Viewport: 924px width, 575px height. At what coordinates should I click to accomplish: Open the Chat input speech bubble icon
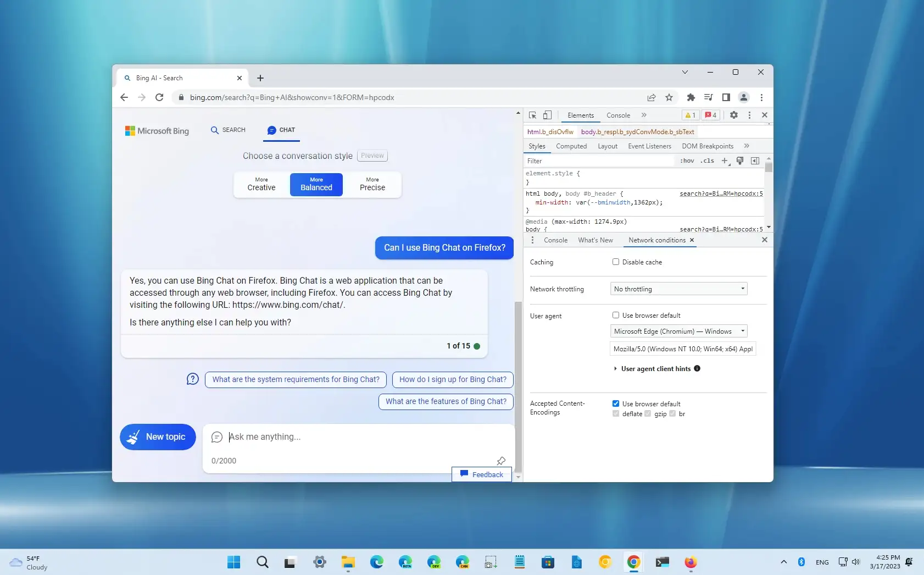(216, 437)
